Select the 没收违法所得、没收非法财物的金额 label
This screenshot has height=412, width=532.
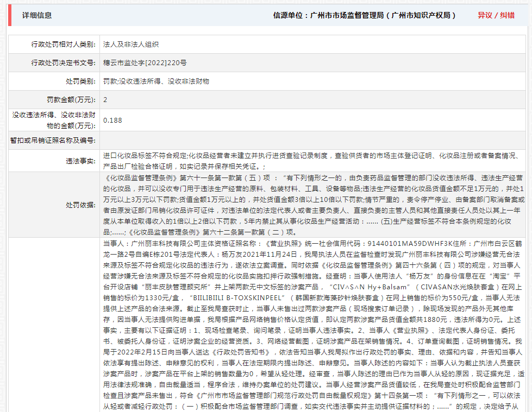[x=54, y=120]
